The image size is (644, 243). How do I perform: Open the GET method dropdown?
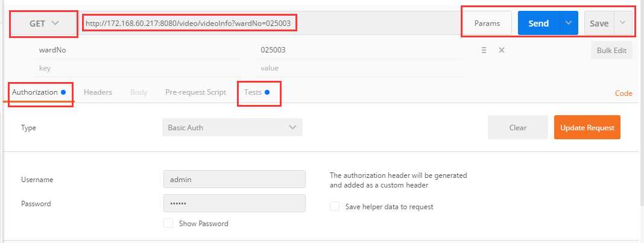pos(45,24)
